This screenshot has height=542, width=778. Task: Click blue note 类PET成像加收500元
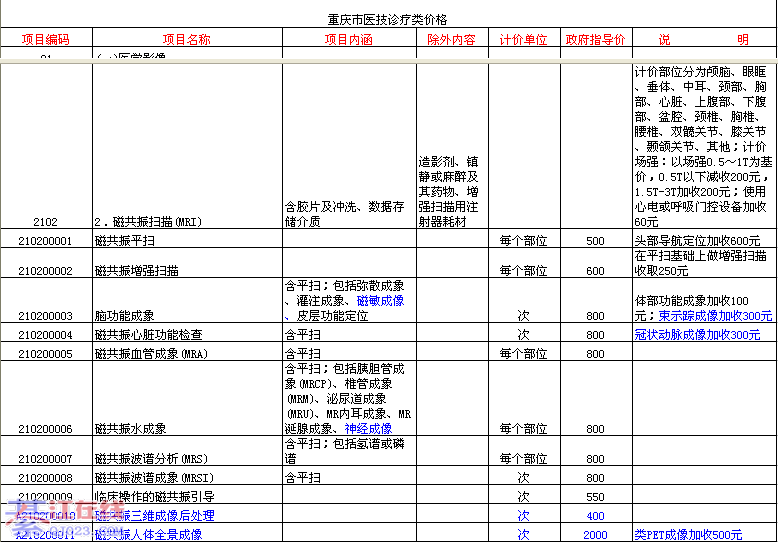(x=688, y=535)
